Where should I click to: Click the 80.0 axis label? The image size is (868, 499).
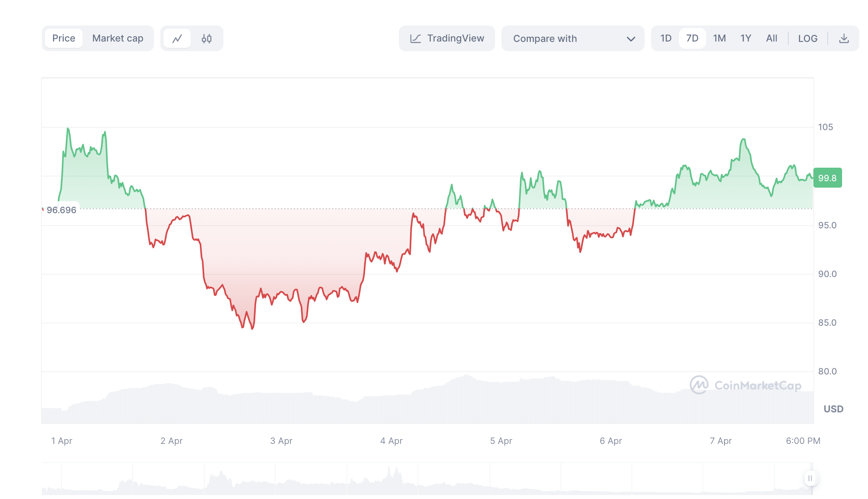point(827,371)
